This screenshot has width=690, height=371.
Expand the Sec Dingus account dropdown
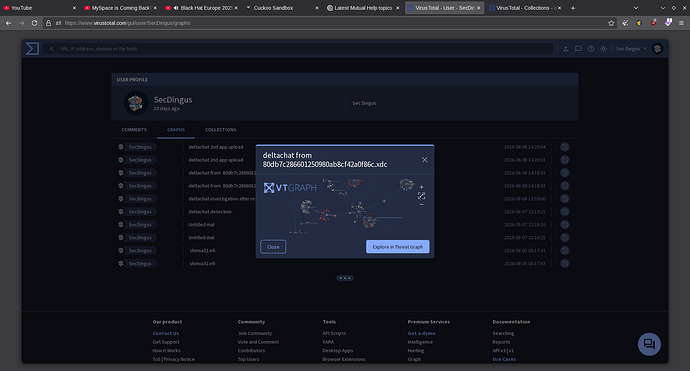click(x=631, y=49)
